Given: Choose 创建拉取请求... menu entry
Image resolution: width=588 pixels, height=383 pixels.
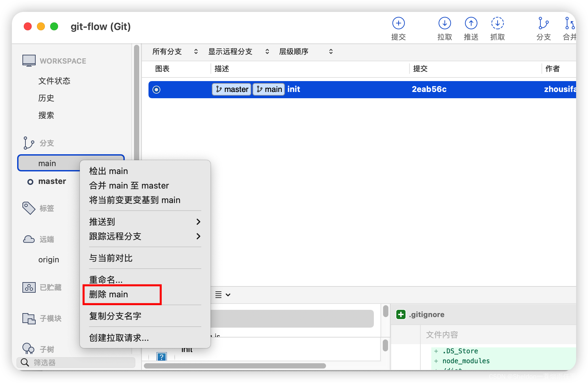Looking at the screenshot, I should pyautogui.click(x=145, y=338).
